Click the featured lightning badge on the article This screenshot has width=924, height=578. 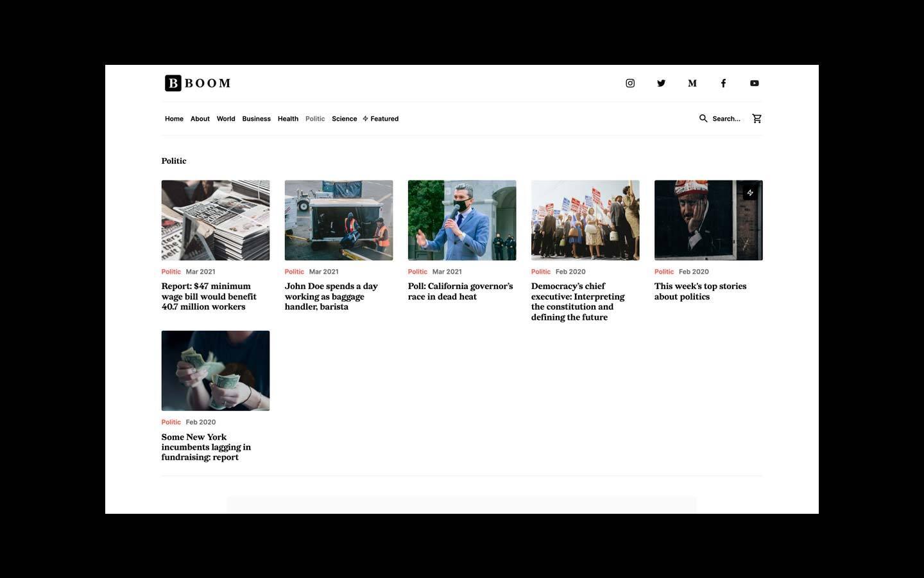click(x=749, y=193)
